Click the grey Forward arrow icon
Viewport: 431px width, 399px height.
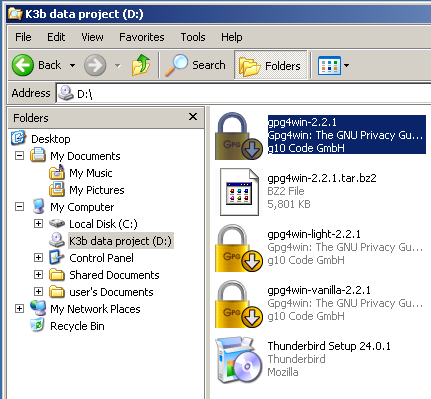click(x=95, y=65)
